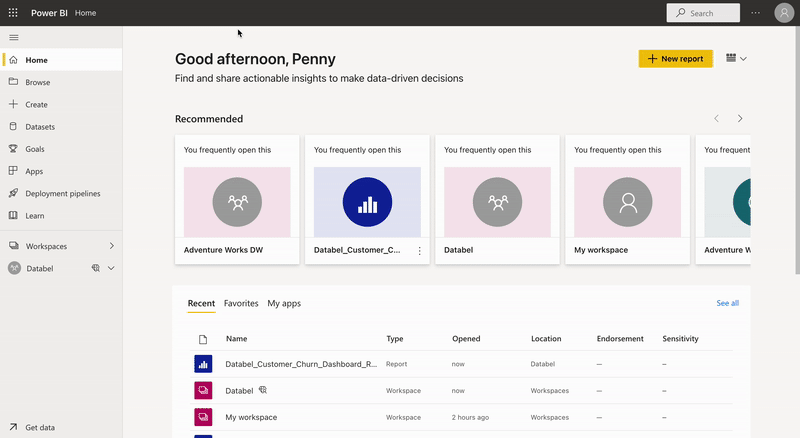
Task: Switch to the Recent tab
Action: (201, 303)
